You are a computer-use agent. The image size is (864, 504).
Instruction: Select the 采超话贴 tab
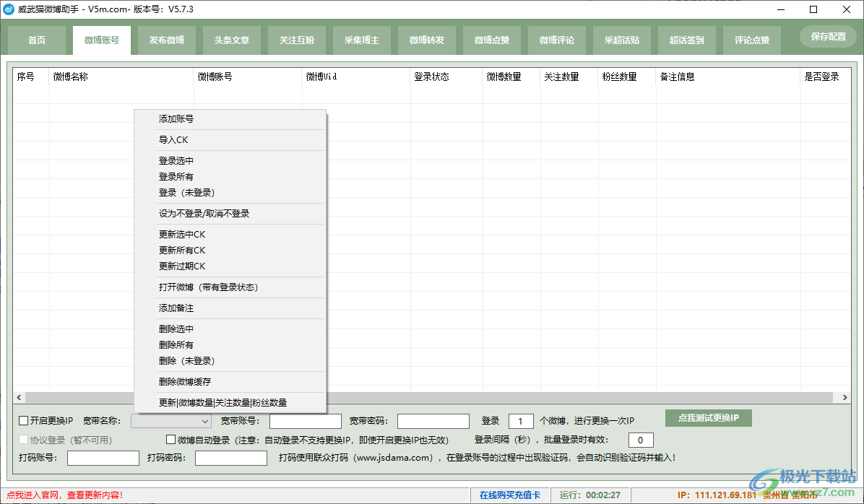(x=622, y=40)
